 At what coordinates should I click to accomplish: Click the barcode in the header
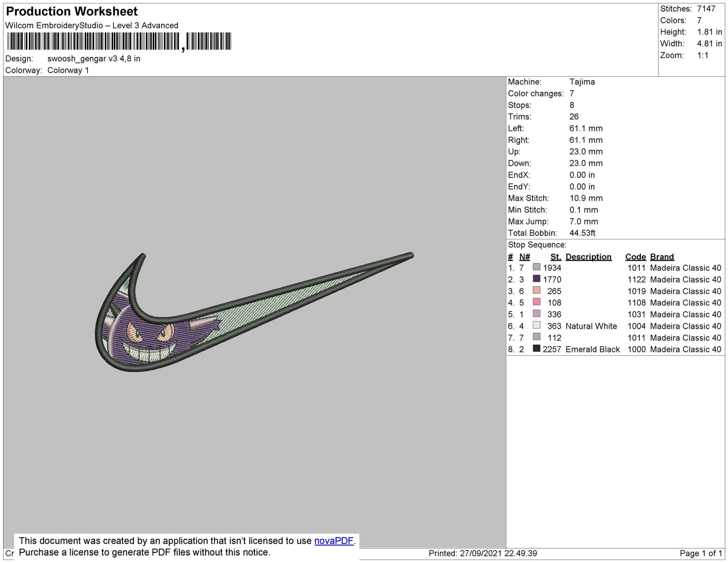119,41
